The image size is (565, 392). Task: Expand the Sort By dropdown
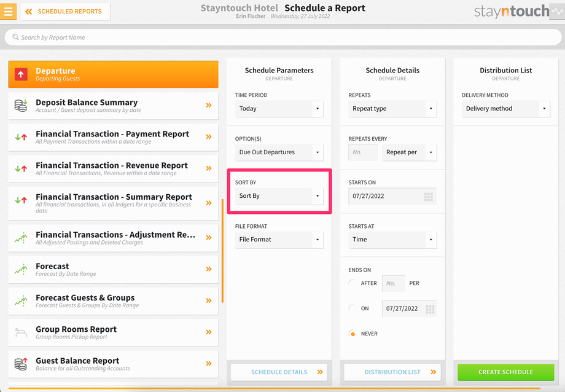pyautogui.click(x=279, y=196)
